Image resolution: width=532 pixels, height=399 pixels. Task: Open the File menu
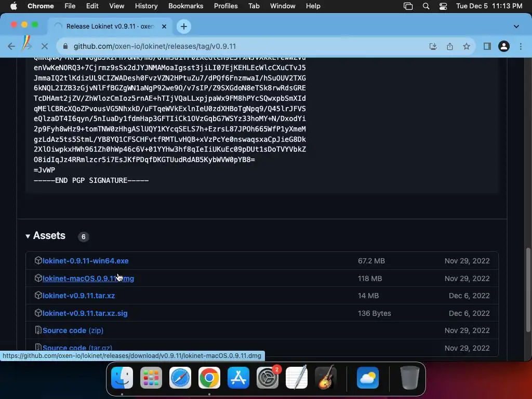pos(70,6)
